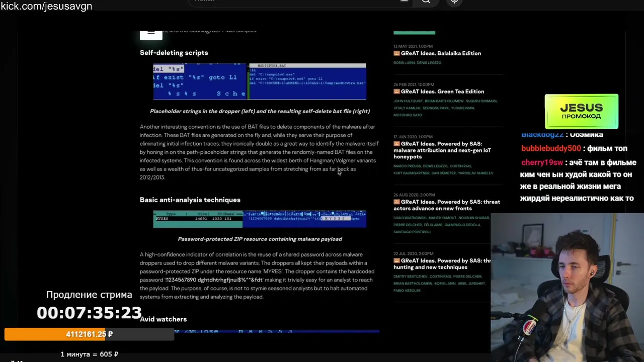The image size is (644, 362).
Task: Open the 'malware attribution and next-gen IoT honeypots' article
Action: coord(442,150)
